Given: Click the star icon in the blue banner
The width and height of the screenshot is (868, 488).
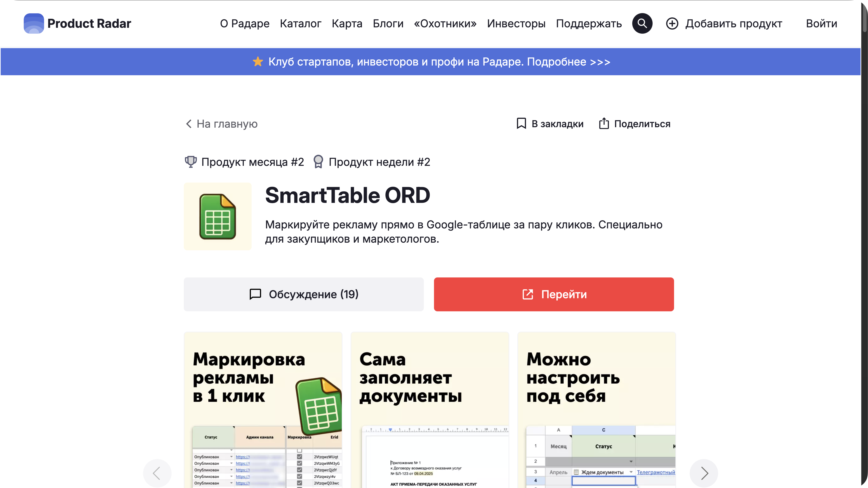Looking at the screenshot, I should (258, 62).
